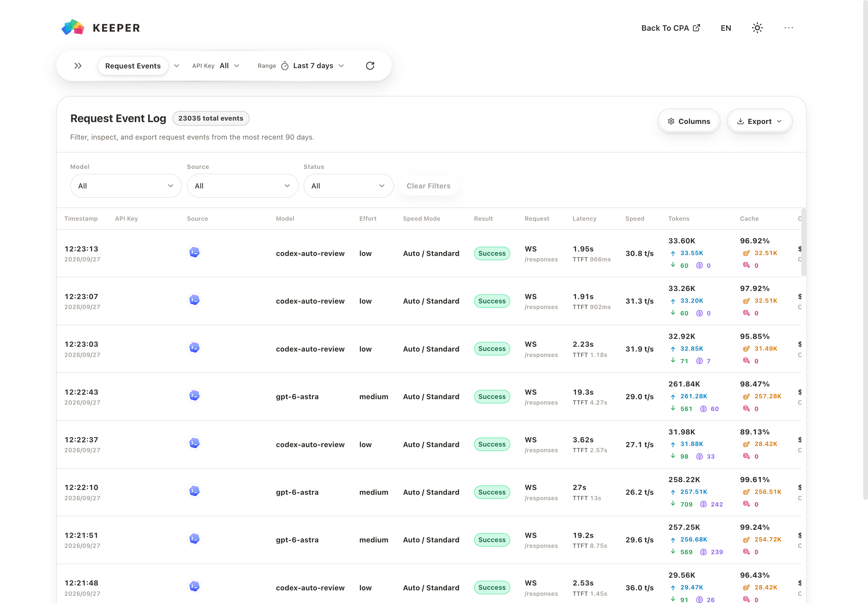Click the 26.2 t/s speed value

tap(640, 492)
